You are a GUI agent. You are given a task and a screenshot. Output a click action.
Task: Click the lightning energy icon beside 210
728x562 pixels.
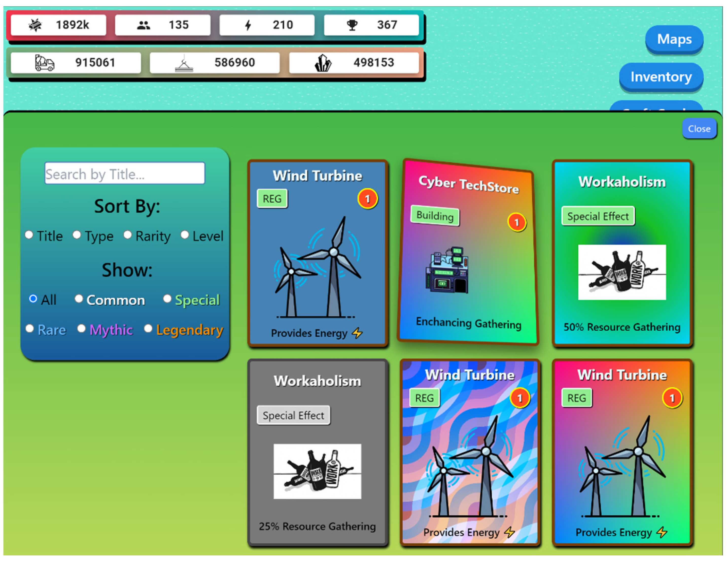(x=248, y=25)
